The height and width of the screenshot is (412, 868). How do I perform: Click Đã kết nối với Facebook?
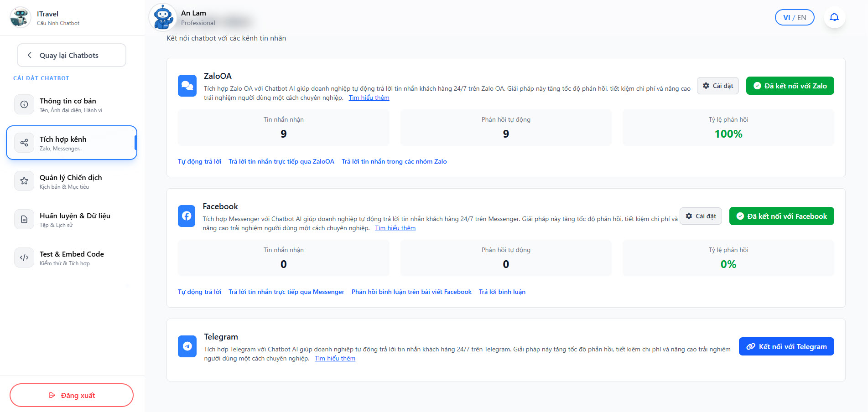pyautogui.click(x=781, y=216)
